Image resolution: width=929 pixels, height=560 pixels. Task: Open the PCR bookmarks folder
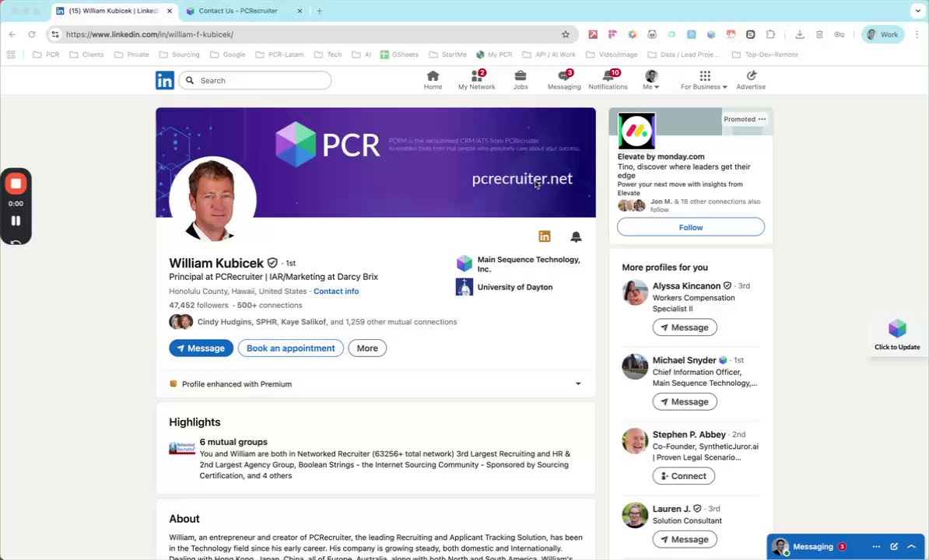click(x=46, y=54)
